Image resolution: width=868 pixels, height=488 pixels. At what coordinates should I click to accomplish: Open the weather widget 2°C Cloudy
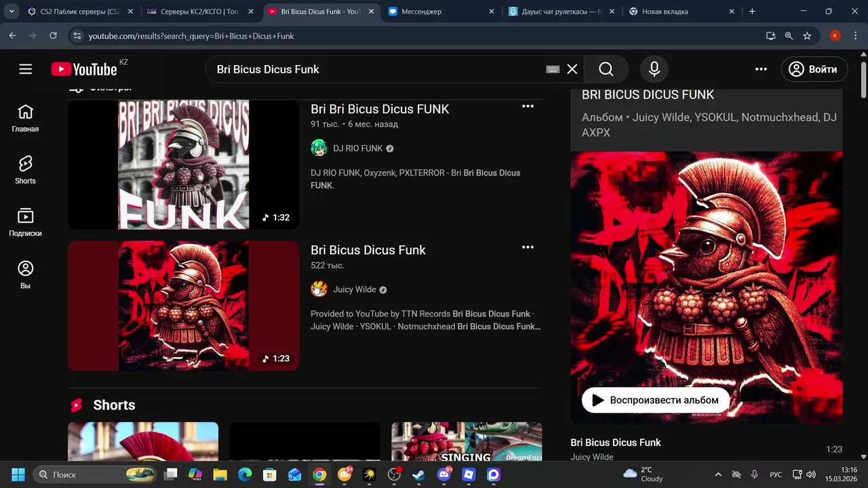point(642,474)
